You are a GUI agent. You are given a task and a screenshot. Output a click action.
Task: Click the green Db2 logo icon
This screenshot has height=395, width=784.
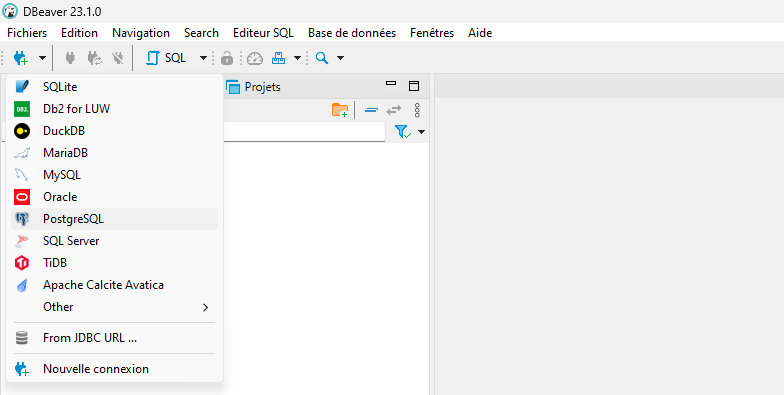[22, 109]
